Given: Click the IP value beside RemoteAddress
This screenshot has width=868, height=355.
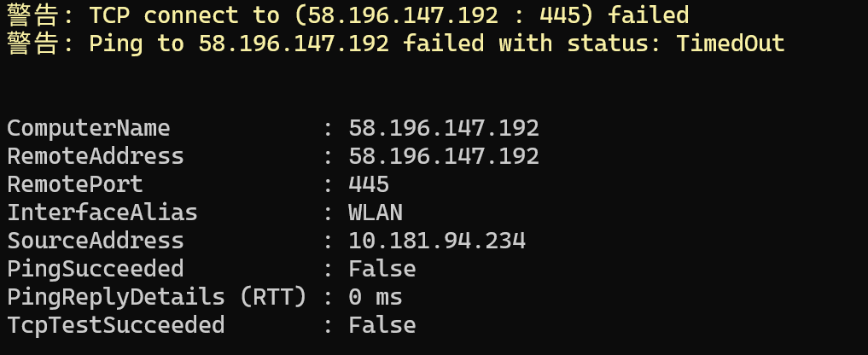Looking at the screenshot, I should point(444,156).
